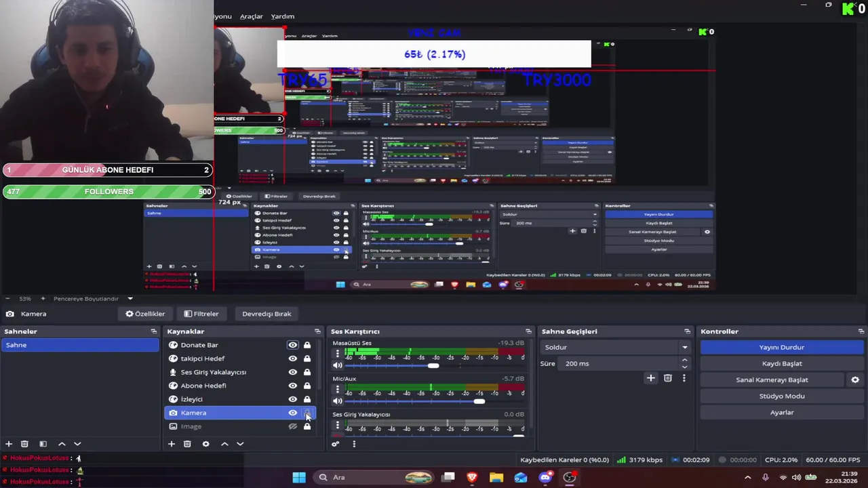Open transition properties three-dot menu
868x488 pixels.
684,378
